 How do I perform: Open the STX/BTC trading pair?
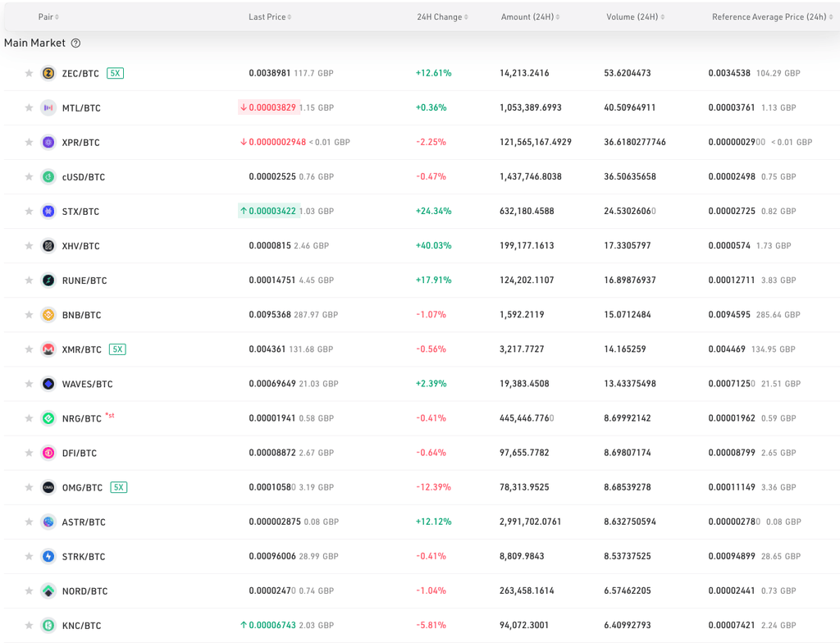(80, 212)
